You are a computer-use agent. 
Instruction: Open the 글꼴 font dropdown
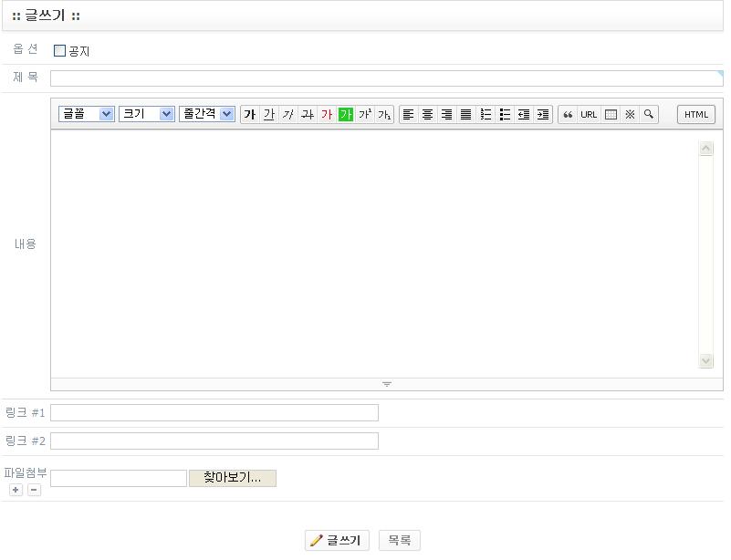pyautogui.click(x=87, y=114)
